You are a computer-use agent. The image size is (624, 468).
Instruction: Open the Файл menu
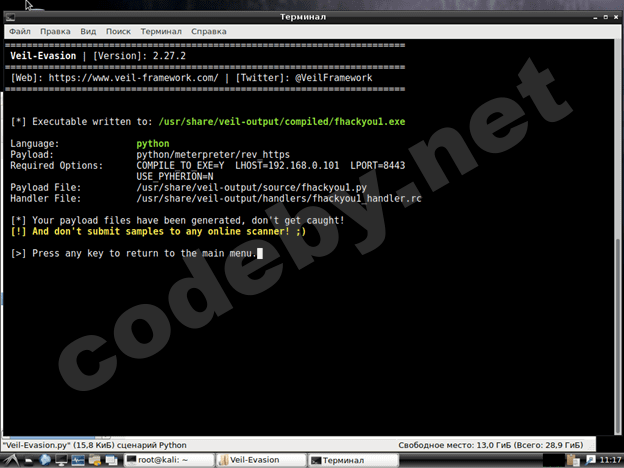[20, 31]
